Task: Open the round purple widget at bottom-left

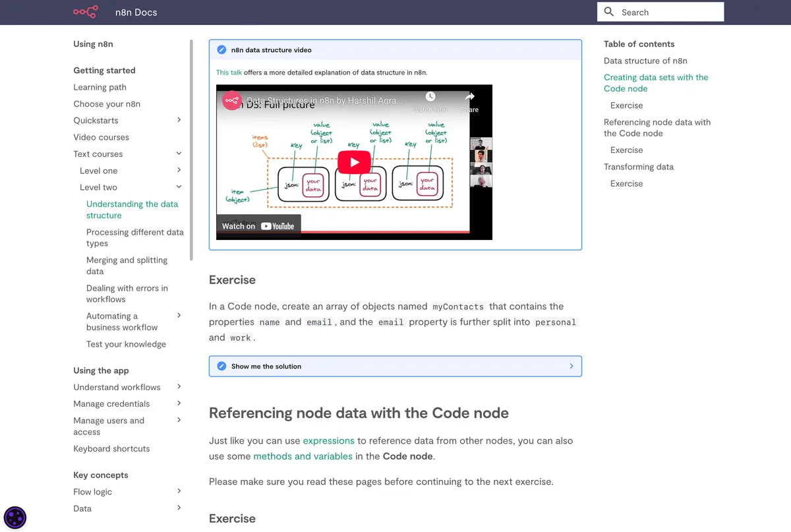Action: click(x=15, y=517)
